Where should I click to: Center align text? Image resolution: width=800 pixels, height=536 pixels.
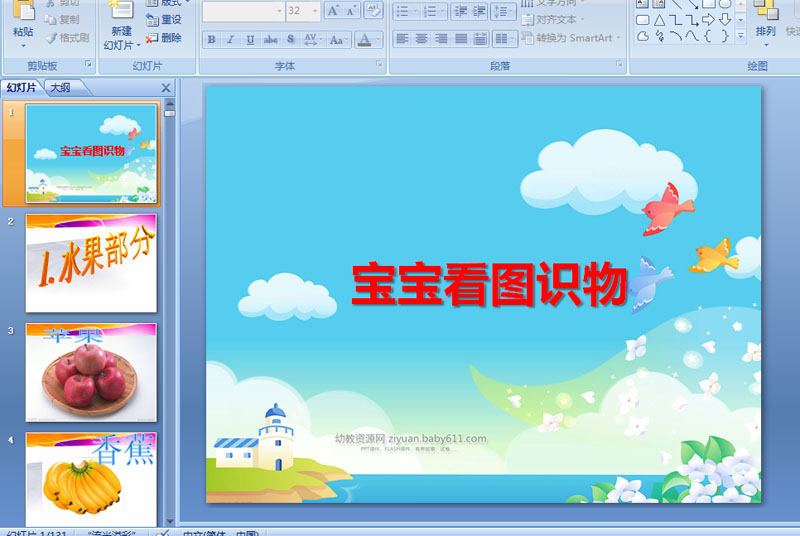(421, 39)
